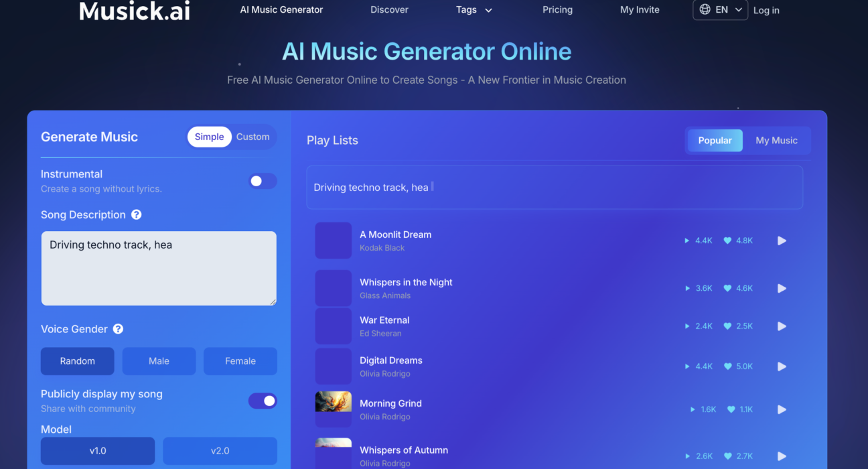868x469 pixels.
Task: Click the heart icon on Whispers of Autumn
Action: pos(728,456)
